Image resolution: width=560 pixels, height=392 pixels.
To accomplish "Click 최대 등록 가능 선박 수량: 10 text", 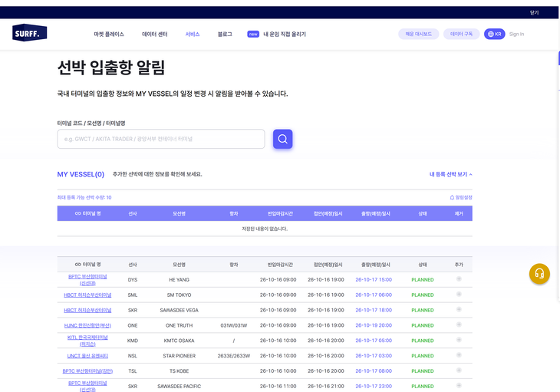I will click(x=84, y=197).
